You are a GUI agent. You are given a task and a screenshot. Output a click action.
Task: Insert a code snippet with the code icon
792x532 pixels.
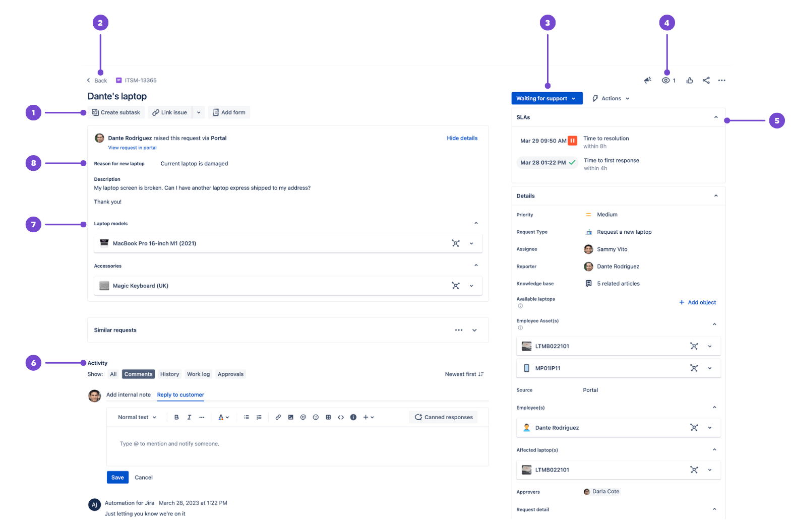click(x=341, y=417)
